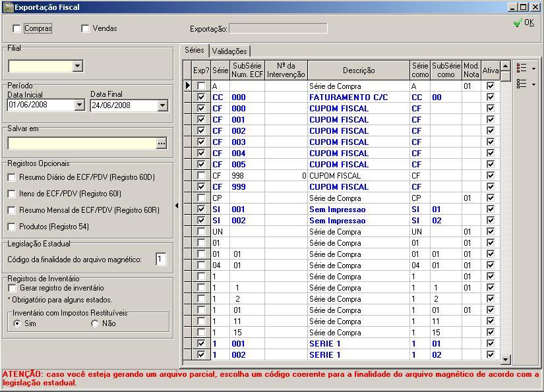Click the check-all list icon
The height and width of the screenshot is (392, 544).
522,68
